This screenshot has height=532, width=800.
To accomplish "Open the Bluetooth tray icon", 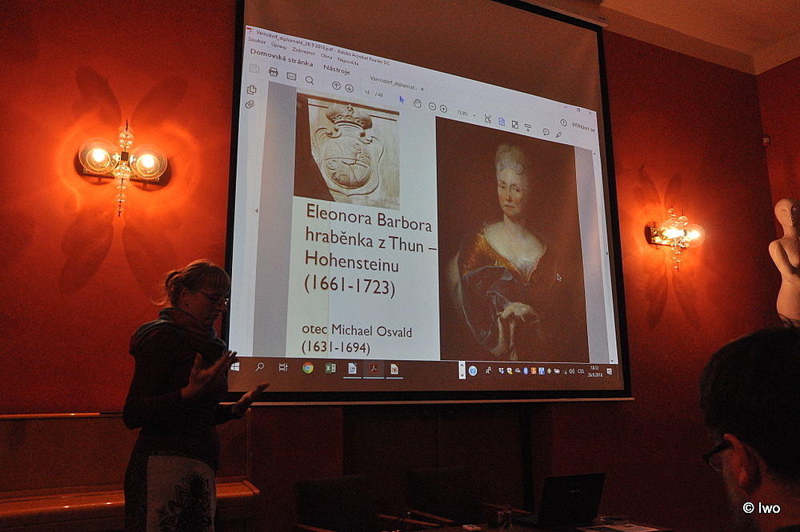I will [x=526, y=371].
